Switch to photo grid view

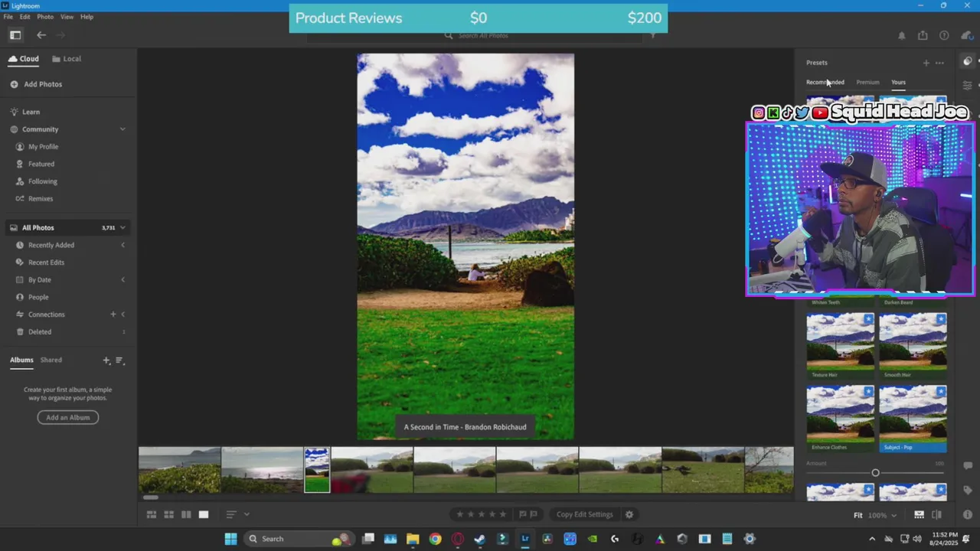click(x=152, y=514)
